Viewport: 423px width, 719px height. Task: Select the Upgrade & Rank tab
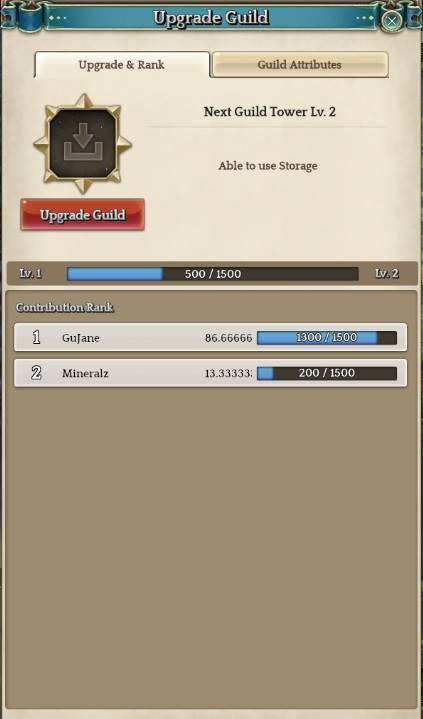122,65
